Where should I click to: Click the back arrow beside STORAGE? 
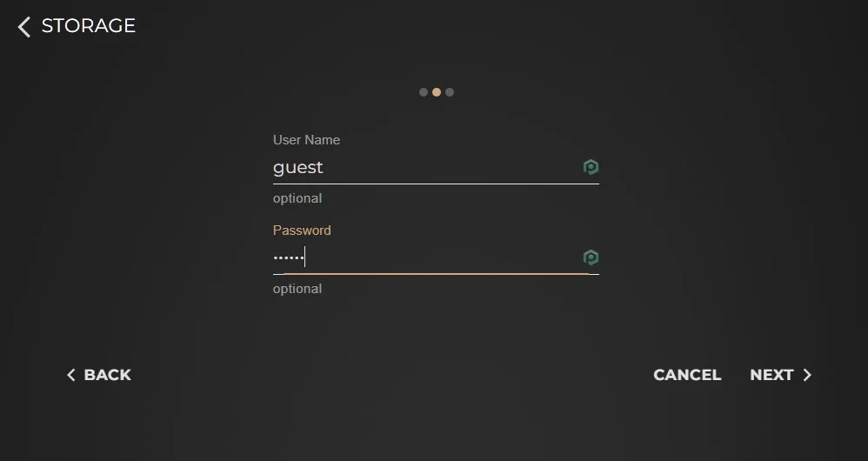pyautogui.click(x=23, y=27)
